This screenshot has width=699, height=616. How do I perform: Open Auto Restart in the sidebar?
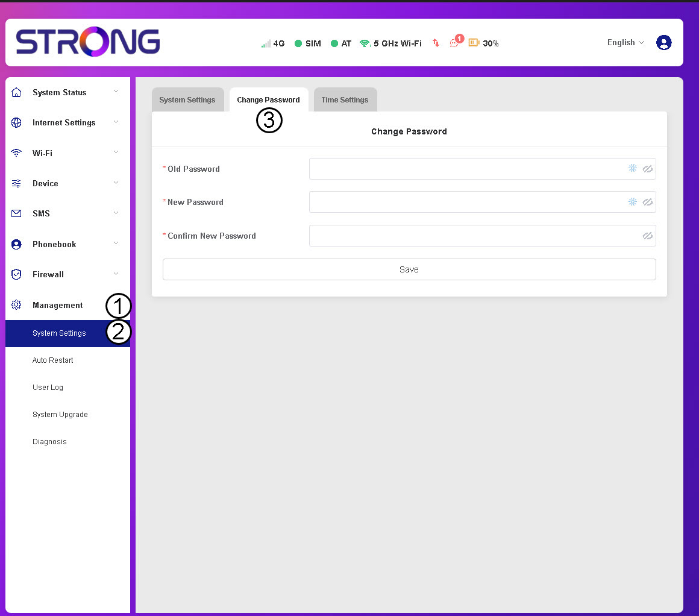(x=53, y=360)
